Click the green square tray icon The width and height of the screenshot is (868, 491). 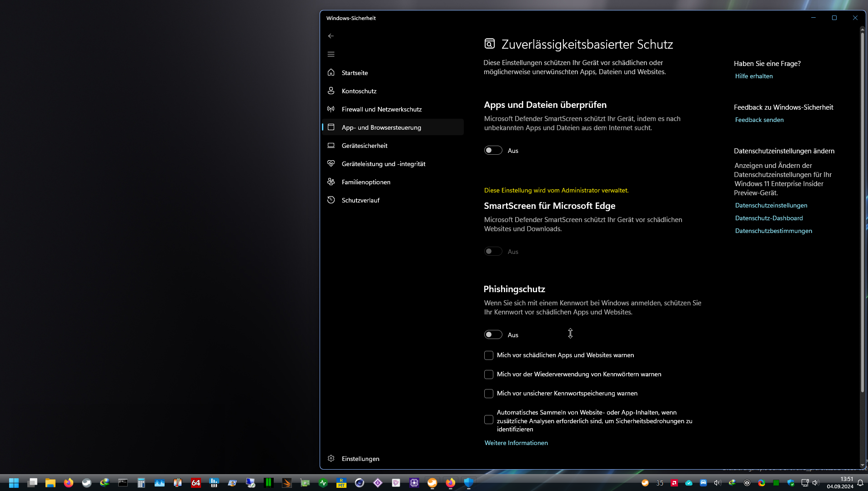776,483
